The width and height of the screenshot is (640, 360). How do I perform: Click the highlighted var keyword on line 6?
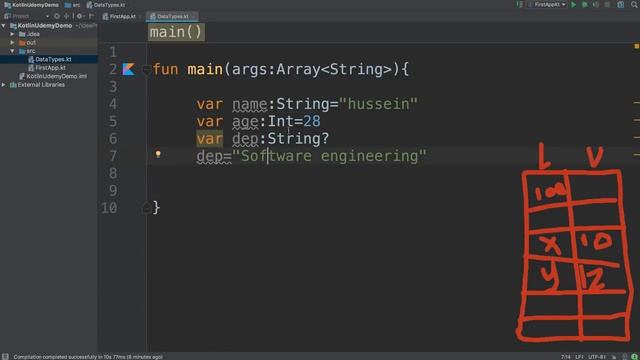[209, 139]
